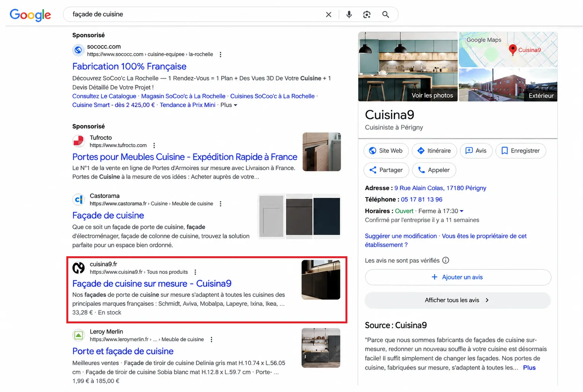This screenshot has width=583, height=392.
Task: Click the Castorama favicon
Action: (x=79, y=199)
